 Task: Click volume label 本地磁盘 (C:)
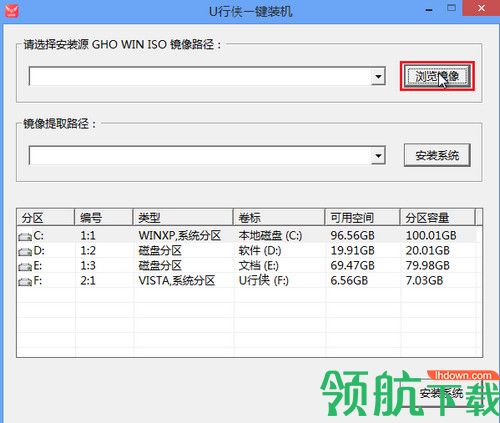(270, 236)
